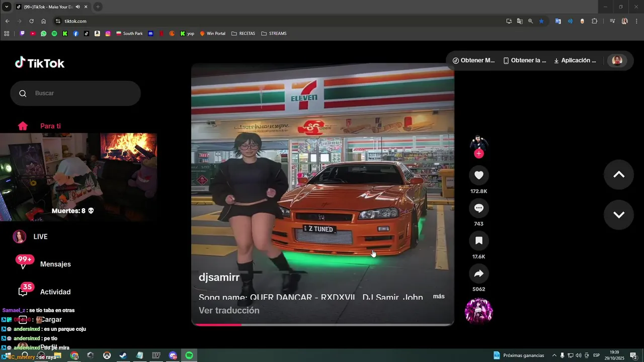Viewport: 644px width, 362px height.
Task: Click the Aplicación download button
Action: point(575,60)
